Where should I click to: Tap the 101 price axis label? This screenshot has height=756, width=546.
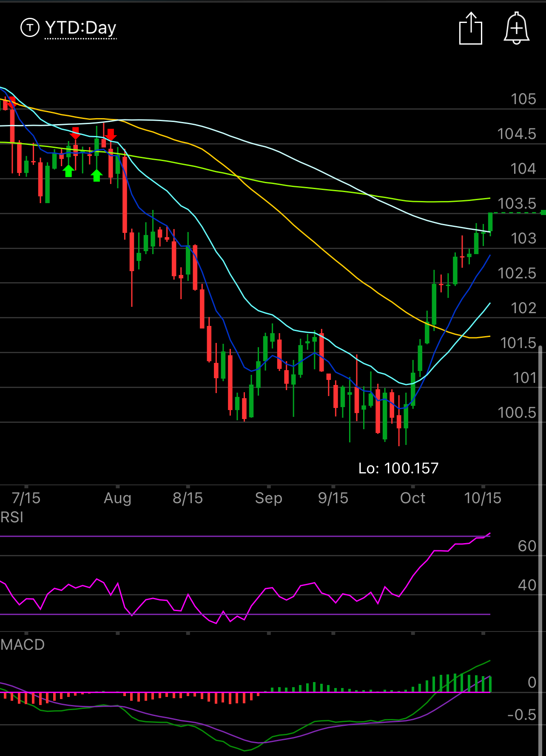click(525, 378)
